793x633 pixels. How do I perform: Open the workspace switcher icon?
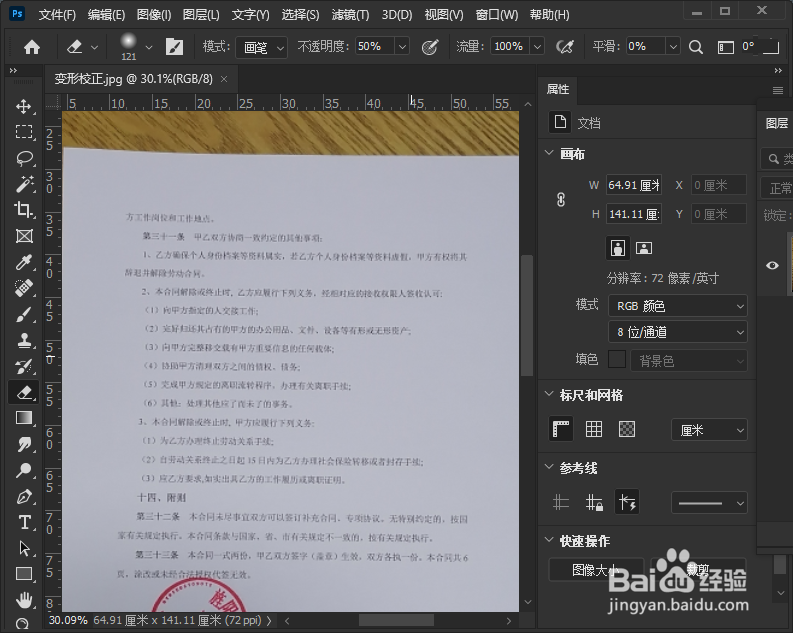pos(726,47)
